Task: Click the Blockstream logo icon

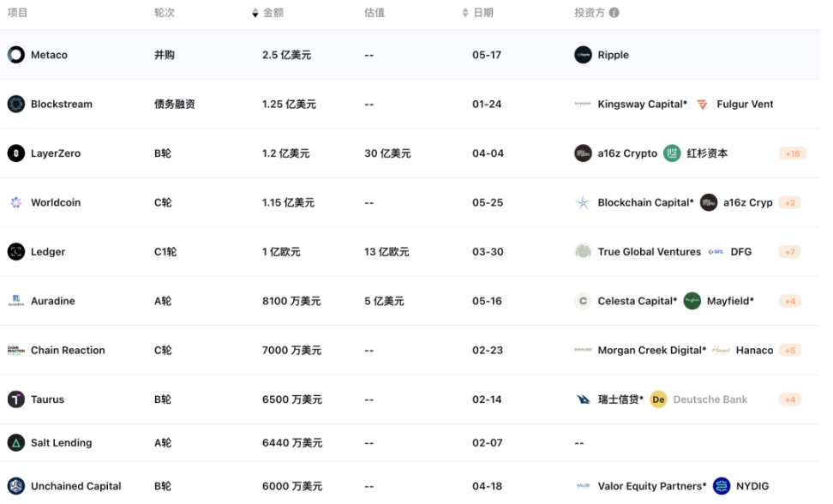Action: (16, 104)
